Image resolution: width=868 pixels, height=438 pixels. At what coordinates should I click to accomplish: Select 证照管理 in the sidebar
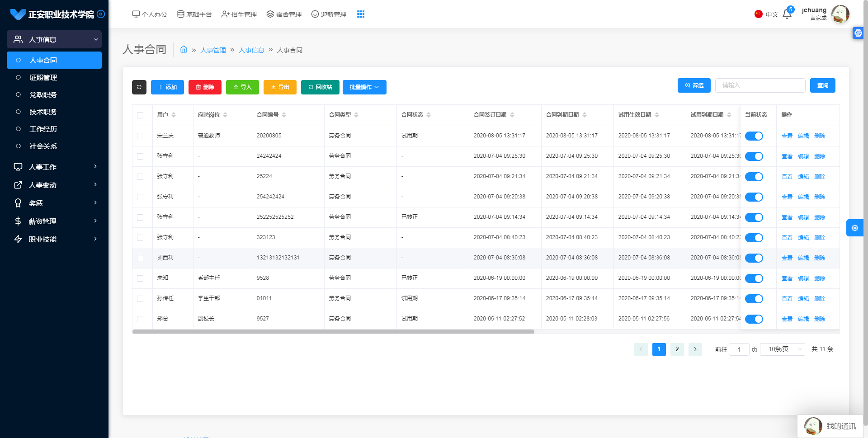43,78
